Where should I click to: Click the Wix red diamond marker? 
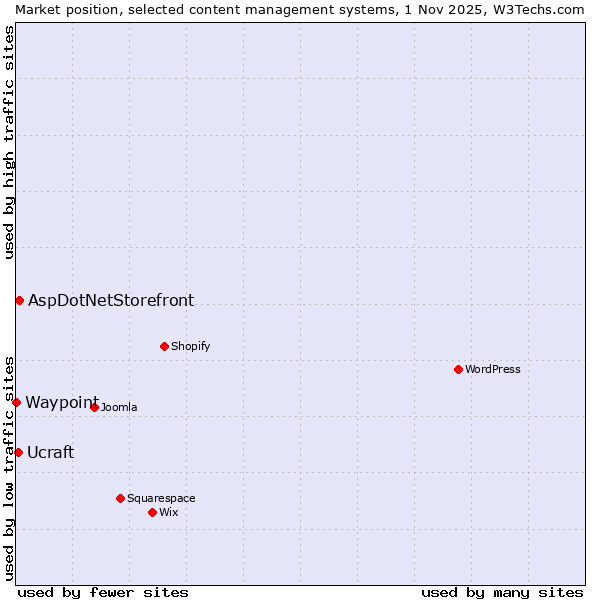click(152, 512)
